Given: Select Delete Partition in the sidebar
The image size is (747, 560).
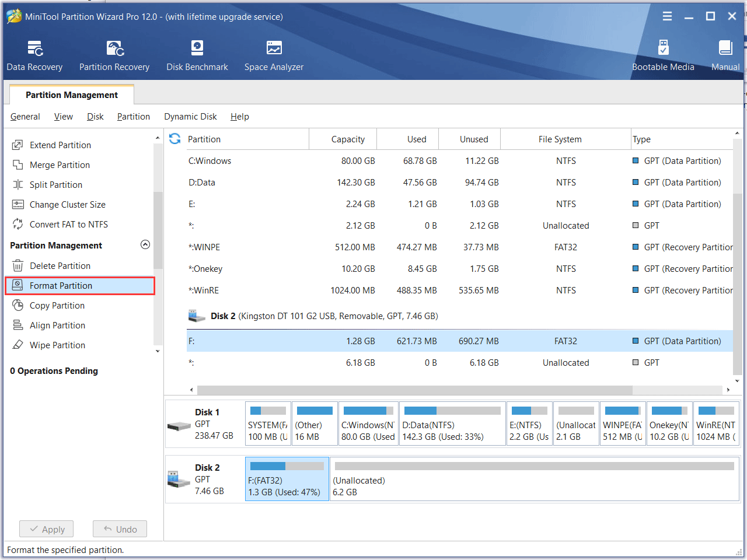Looking at the screenshot, I should pyautogui.click(x=60, y=266).
